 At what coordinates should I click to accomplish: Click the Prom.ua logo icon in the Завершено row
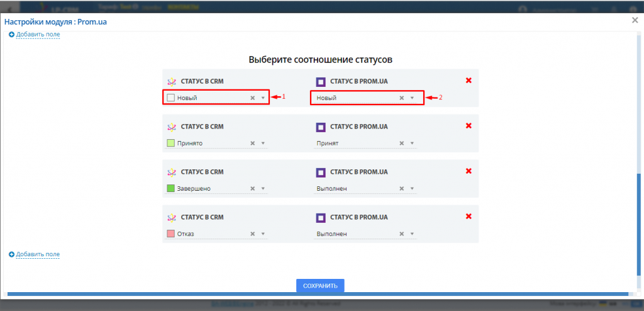321,172
